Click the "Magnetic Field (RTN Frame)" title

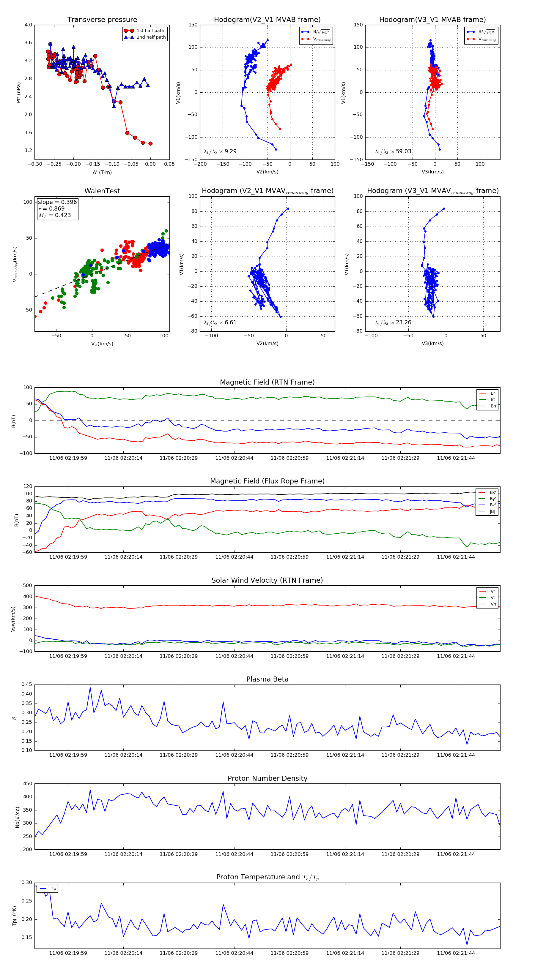(267, 382)
